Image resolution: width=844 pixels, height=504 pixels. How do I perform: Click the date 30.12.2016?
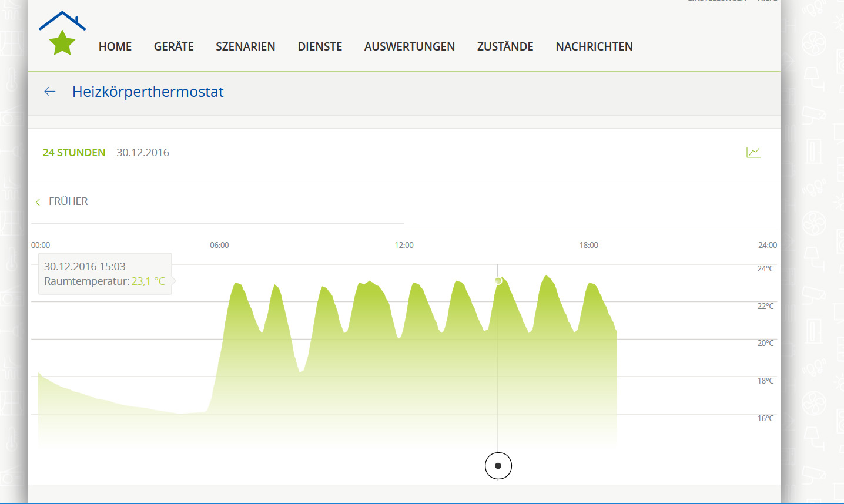point(143,153)
